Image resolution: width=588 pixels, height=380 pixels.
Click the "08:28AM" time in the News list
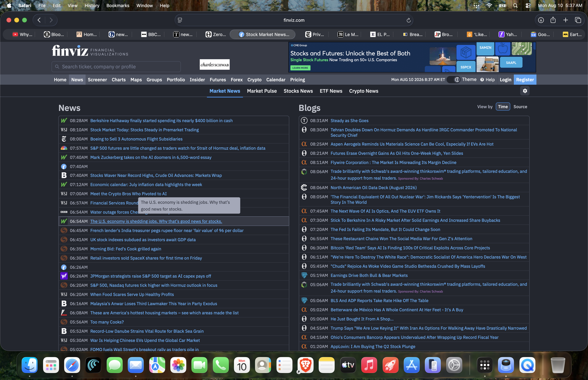pyautogui.click(x=79, y=121)
